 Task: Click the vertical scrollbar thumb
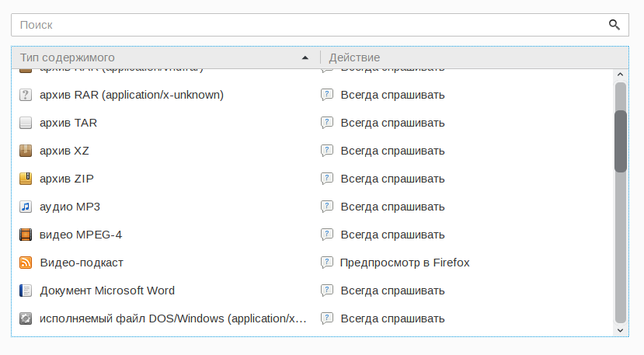pyautogui.click(x=620, y=141)
